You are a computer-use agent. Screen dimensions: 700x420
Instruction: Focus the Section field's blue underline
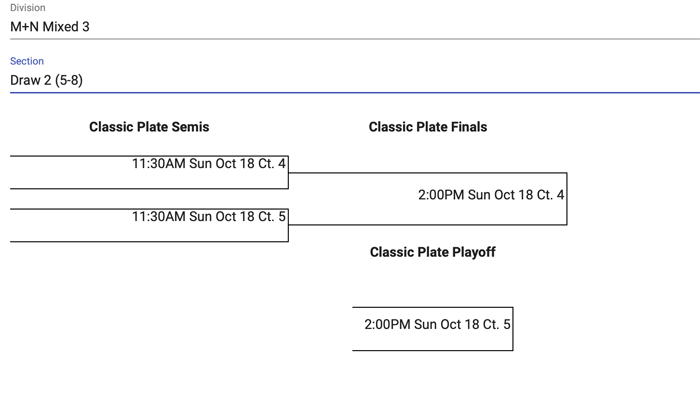[350, 92]
